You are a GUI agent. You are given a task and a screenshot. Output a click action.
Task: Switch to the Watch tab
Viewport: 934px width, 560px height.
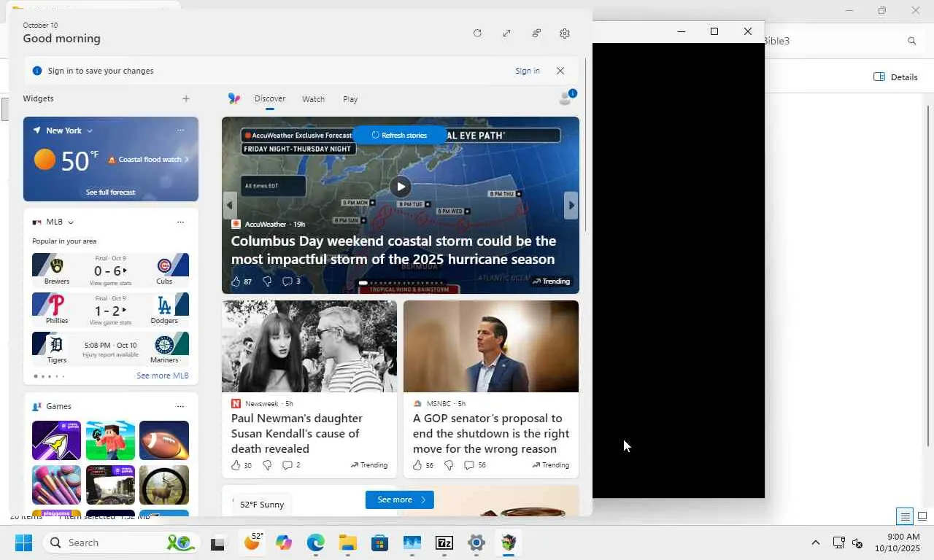click(313, 99)
